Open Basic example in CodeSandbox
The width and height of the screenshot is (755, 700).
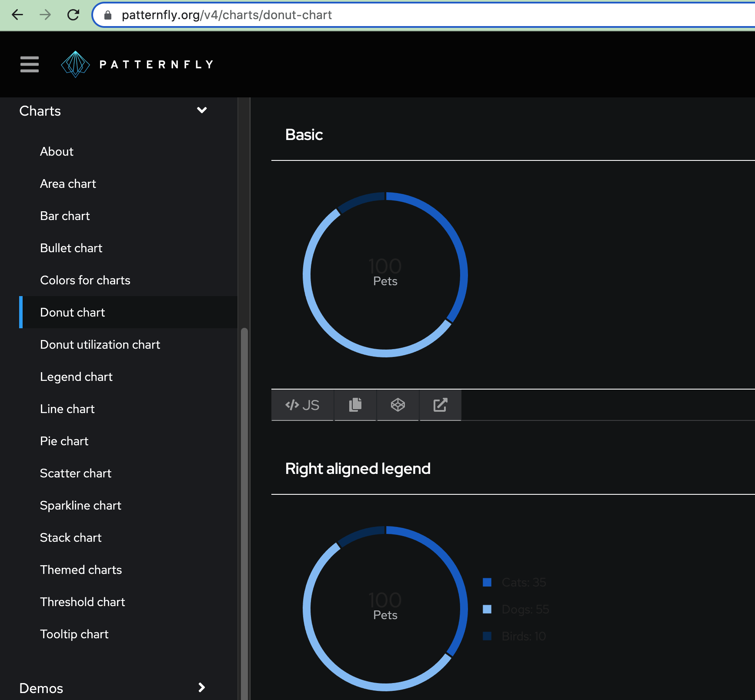[398, 405]
